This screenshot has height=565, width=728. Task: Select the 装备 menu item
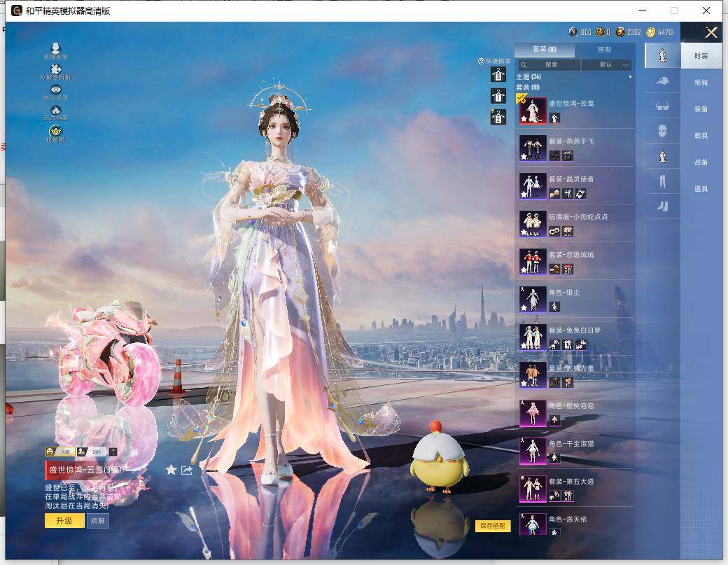coord(701,109)
